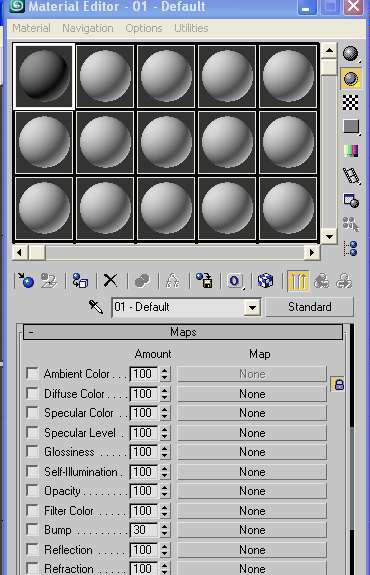This screenshot has height=575, width=370.
Task: Open the material editor Options icon
Action: click(351, 201)
